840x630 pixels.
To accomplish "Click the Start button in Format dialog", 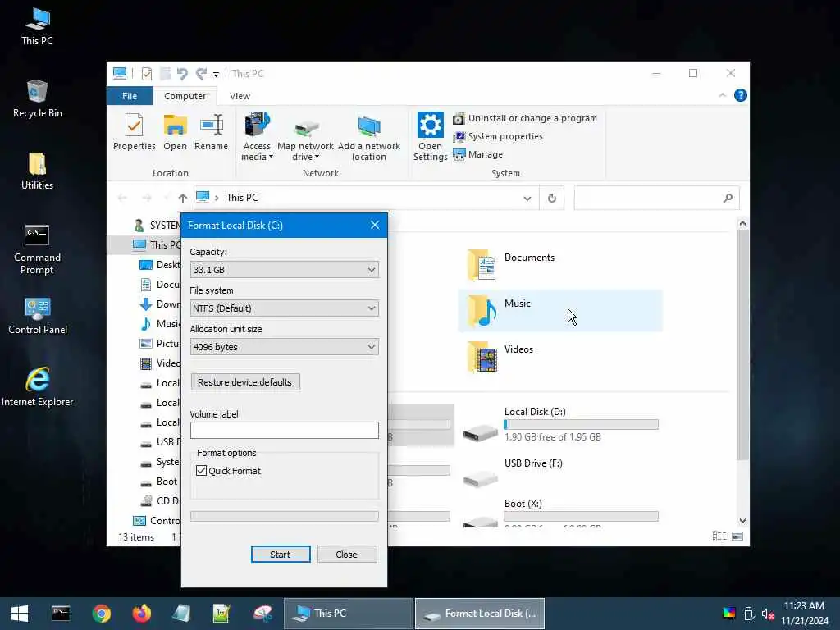I will tap(281, 555).
